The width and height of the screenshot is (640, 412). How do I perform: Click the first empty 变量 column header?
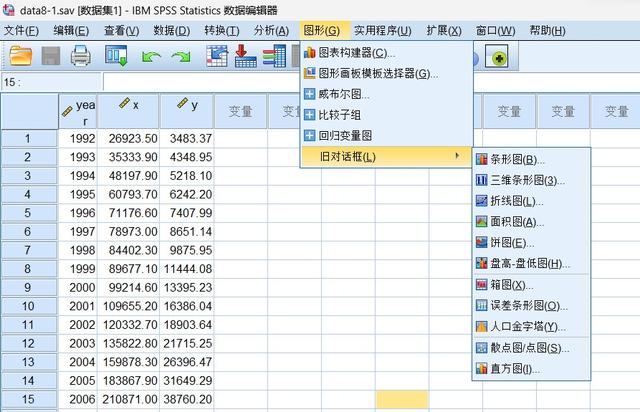pos(240,111)
